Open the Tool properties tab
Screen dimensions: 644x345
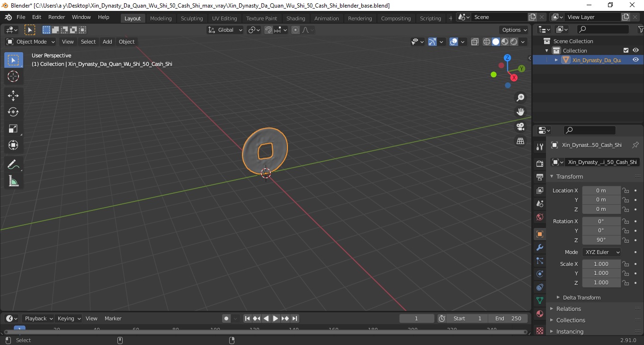[540, 146]
